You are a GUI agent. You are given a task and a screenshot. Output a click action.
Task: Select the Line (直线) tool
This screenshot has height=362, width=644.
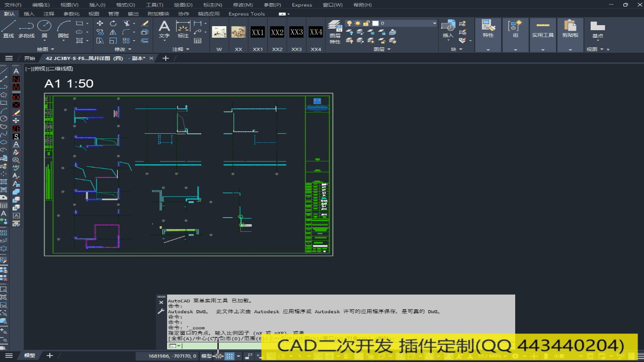tap(9, 29)
